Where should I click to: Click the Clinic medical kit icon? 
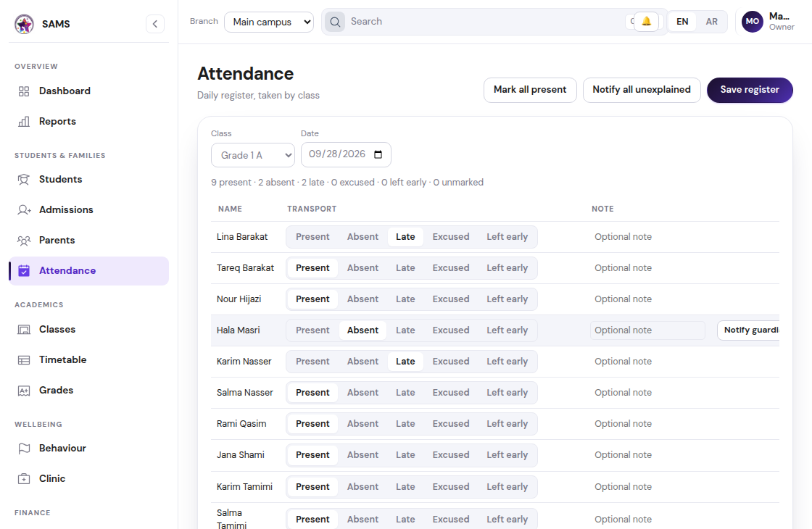pos(24,479)
